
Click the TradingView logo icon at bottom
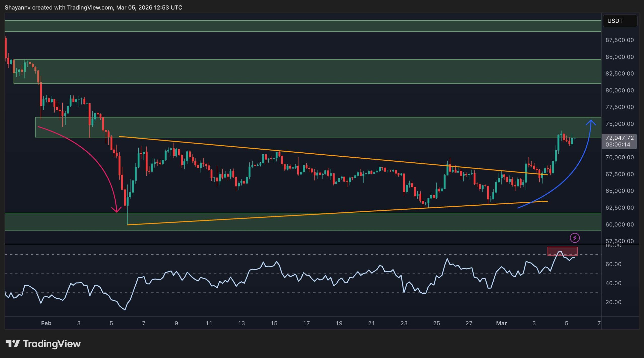click(13, 344)
